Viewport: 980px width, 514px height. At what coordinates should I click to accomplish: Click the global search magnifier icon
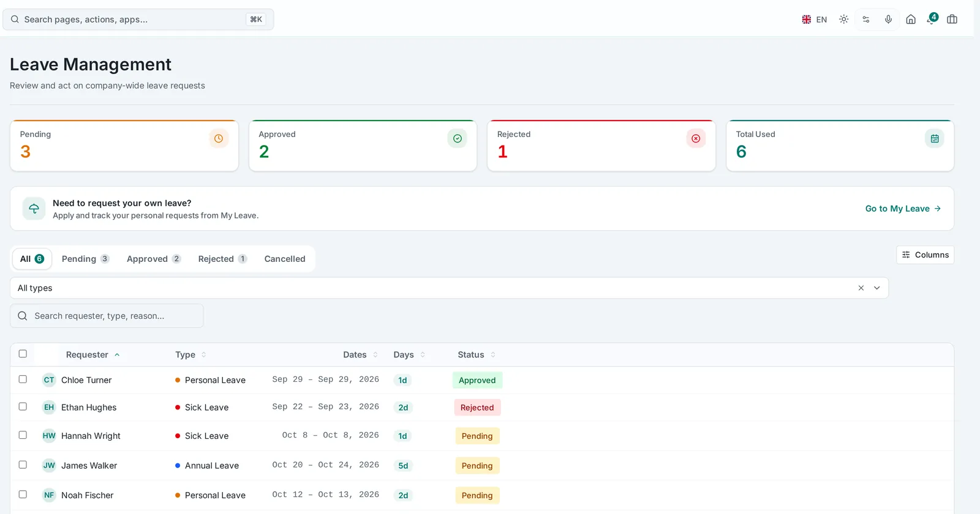tap(15, 20)
